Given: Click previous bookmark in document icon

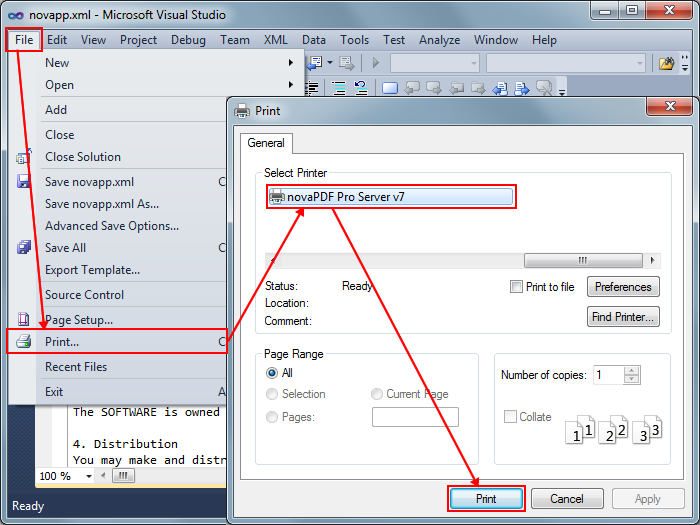Looking at the screenshot, I should pyautogui.click(x=500, y=88).
